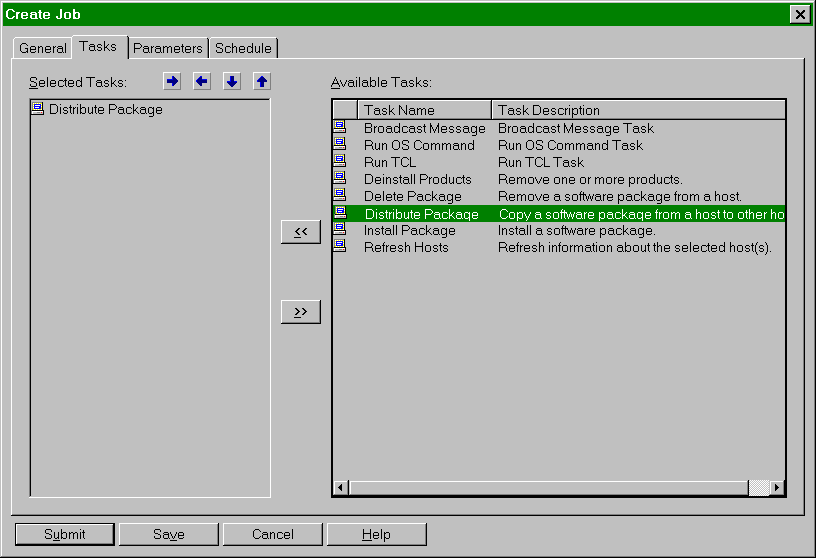Click 'Remove a software package from a host.'
The height and width of the screenshot is (558, 816).
620,197
